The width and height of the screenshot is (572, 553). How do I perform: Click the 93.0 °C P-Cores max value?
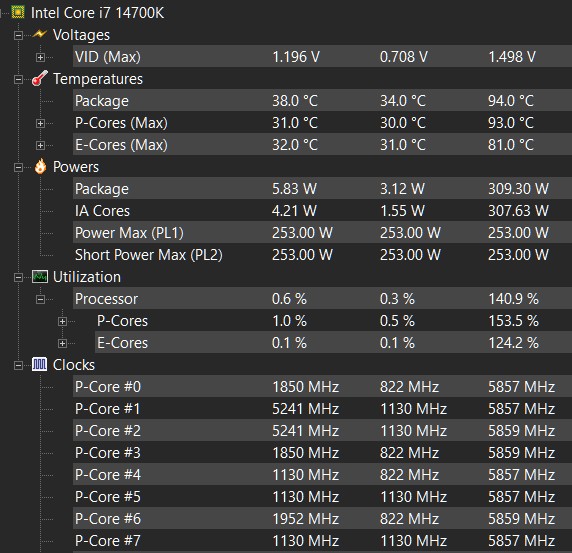point(511,123)
